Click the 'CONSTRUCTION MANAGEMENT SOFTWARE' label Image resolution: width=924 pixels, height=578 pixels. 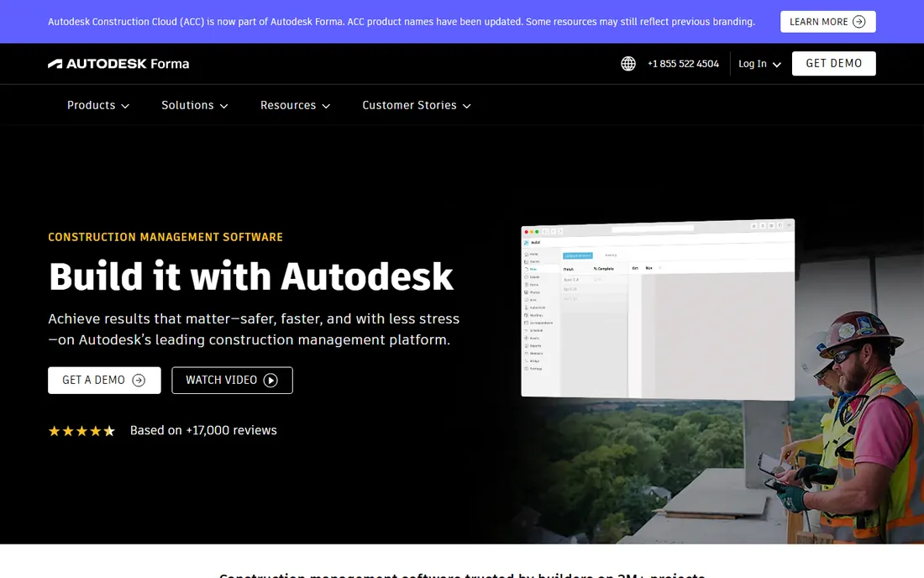point(165,238)
